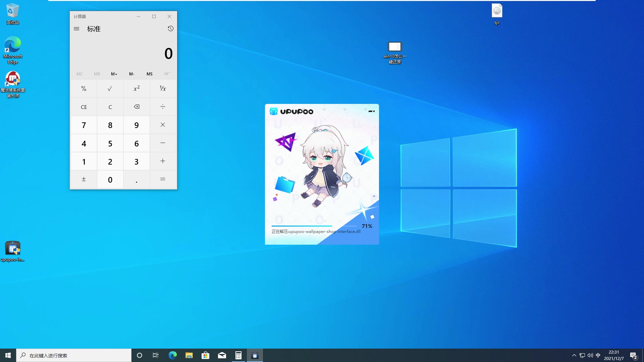Maximize the Calculator window
The height and width of the screenshot is (362, 644).
tap(154, 16)
